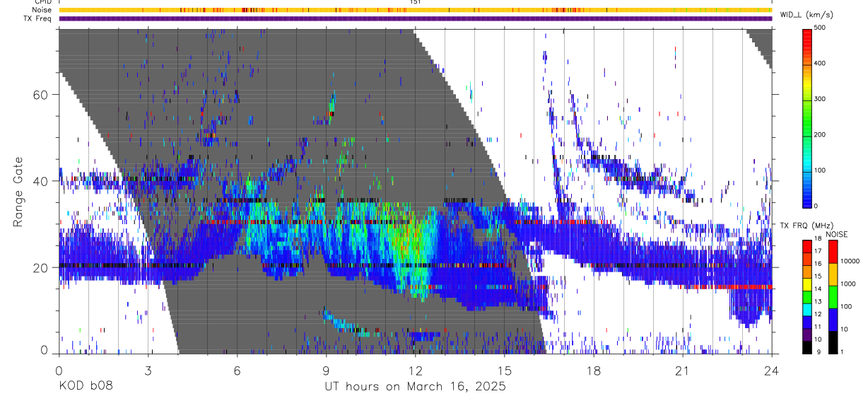Click the 'Range Gate' y-axis title

tap(19, 192)
